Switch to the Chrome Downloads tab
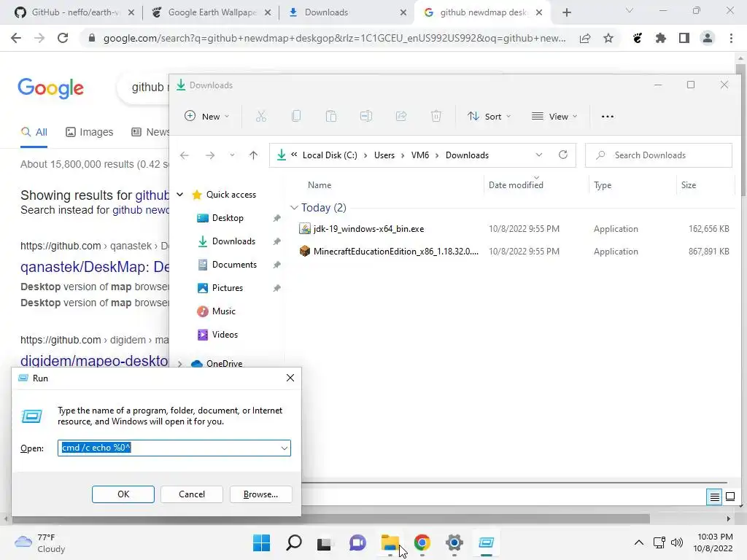This screenshot has width=747, height=560. pos(348,12)
